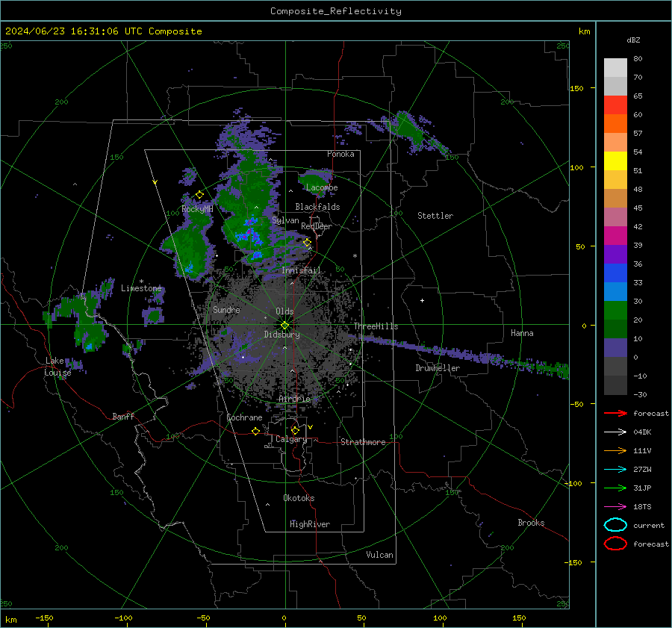
Task: Click the Ponoka label
Action: pyautogui.click(x=340, y=154)
